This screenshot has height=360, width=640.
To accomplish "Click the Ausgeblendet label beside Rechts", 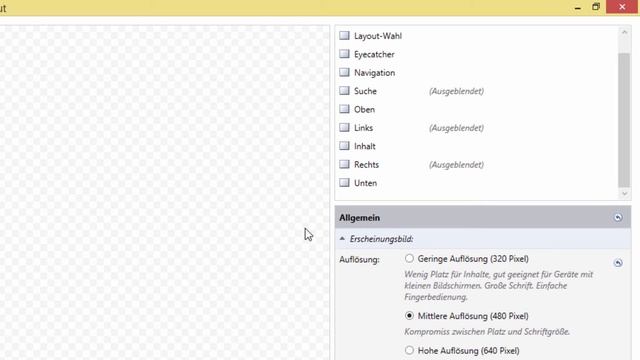I will tap(456, 164).
